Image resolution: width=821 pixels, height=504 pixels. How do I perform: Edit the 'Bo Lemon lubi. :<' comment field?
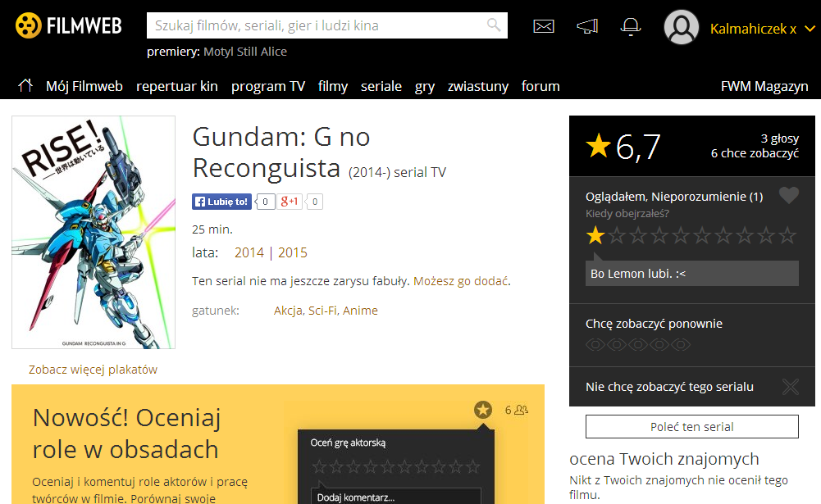point(691,273)
